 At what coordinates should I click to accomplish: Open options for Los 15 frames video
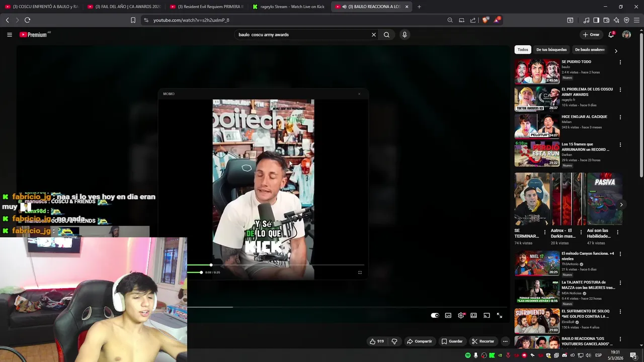[620, 145]
